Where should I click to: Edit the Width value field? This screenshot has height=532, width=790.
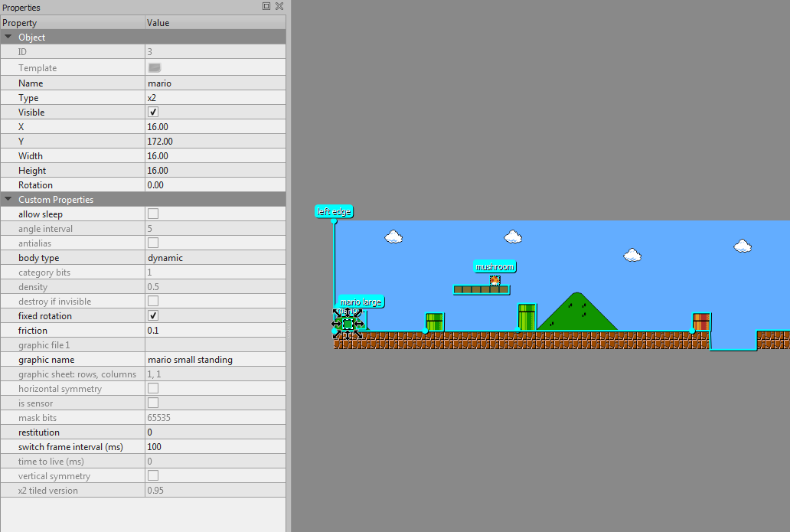coord(216,156)
